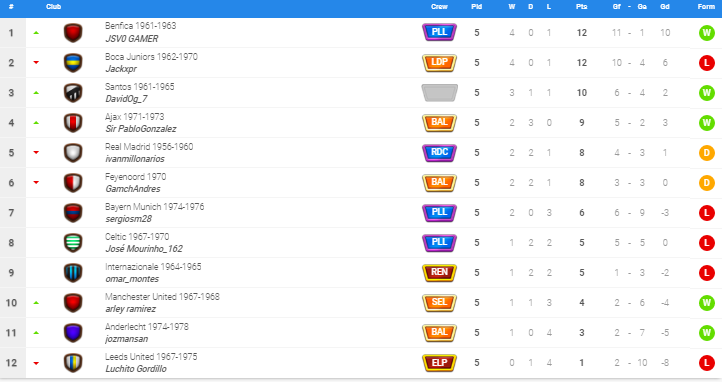Open Santos black-and-white striped shield
The image size is (722, 382).
point(73,93)
